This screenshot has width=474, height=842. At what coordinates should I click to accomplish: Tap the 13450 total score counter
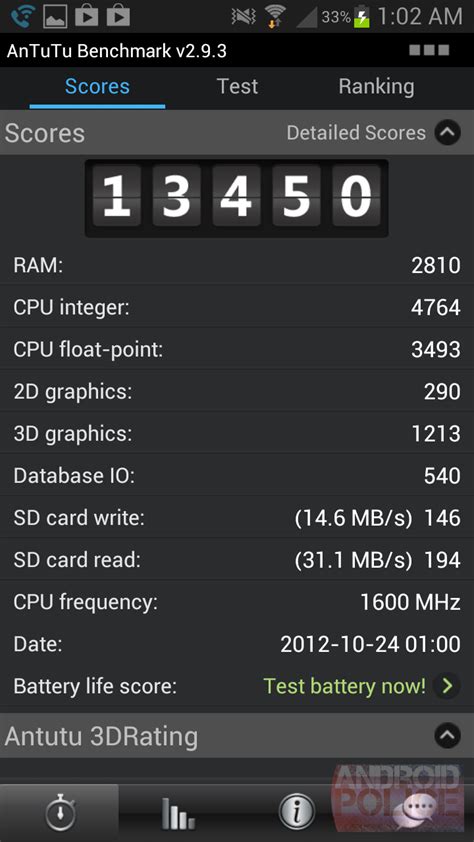pos(237,198)
